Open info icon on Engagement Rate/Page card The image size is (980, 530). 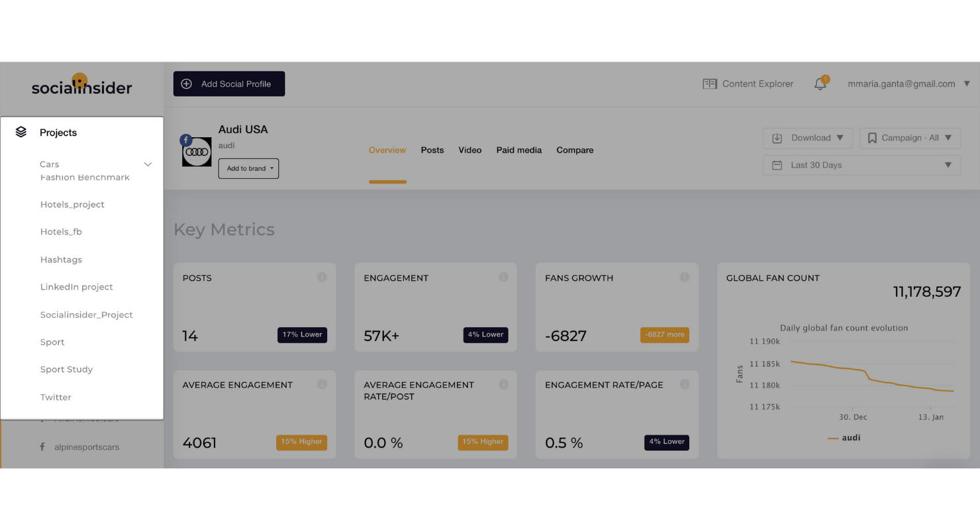pos(684,384)
